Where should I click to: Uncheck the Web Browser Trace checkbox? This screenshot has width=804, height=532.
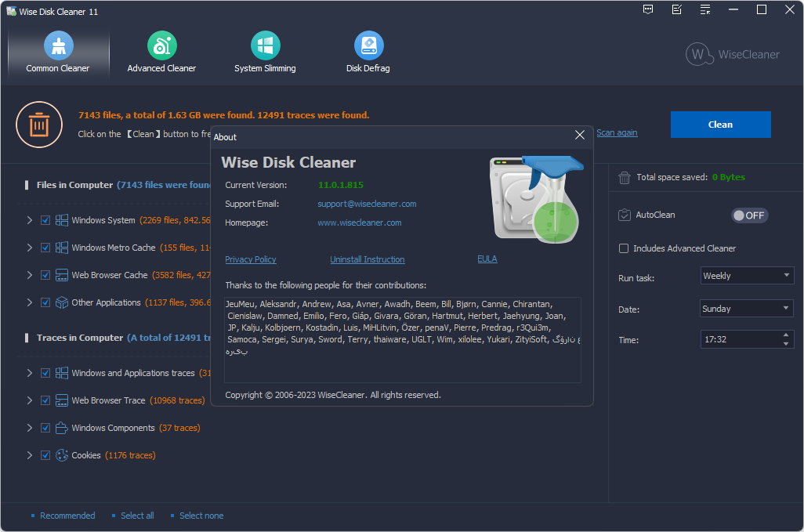(x=45, y=400)
